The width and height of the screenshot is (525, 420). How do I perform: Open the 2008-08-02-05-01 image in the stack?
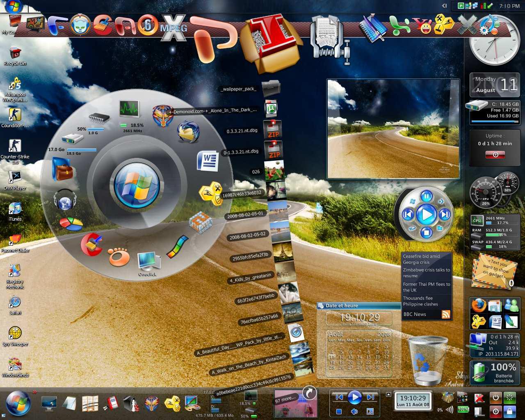coord(279,210)
